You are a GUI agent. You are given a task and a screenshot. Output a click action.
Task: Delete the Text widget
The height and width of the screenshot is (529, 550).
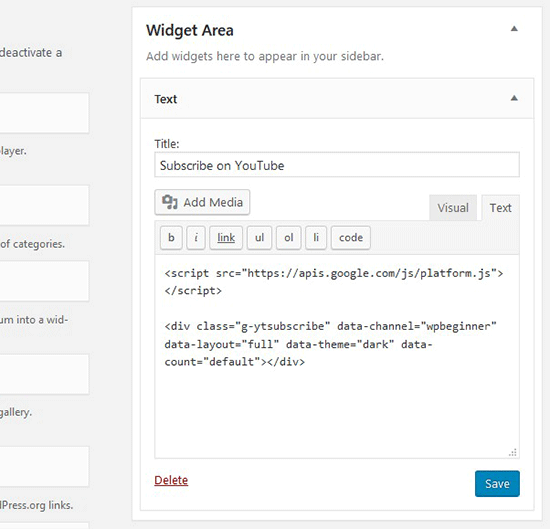pos(171,480)
